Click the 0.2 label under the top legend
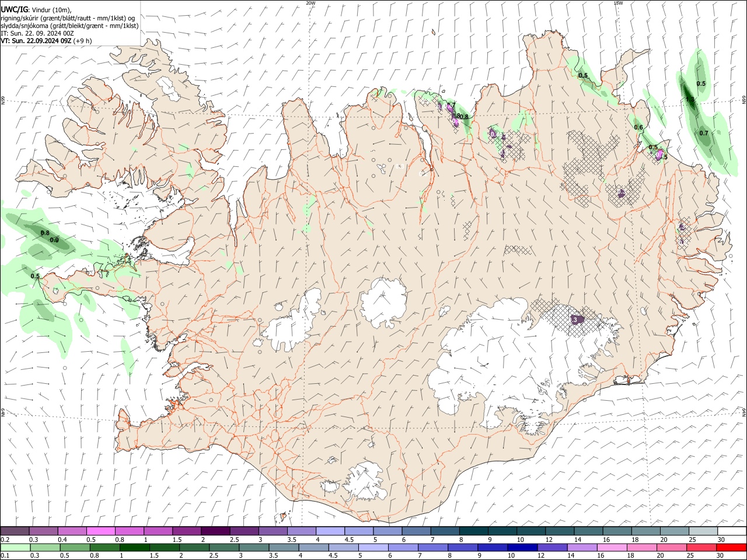Image resolution: width=747 pixels, height=560 pixels. point(5,540)
